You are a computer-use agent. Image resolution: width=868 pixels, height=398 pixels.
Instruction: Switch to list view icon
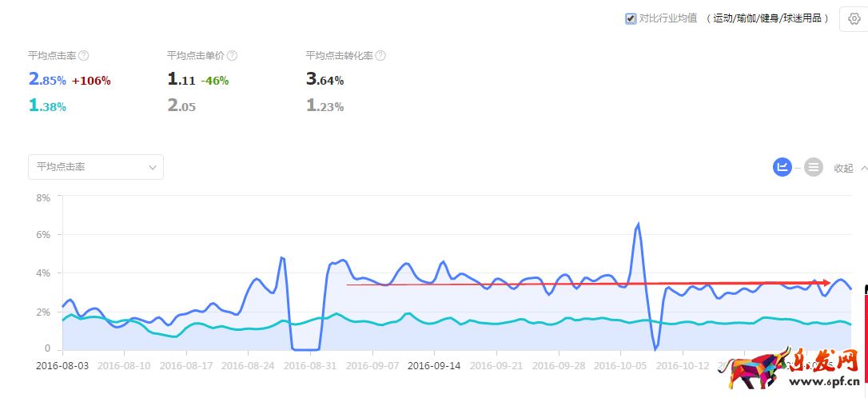[x=813, y=167]
